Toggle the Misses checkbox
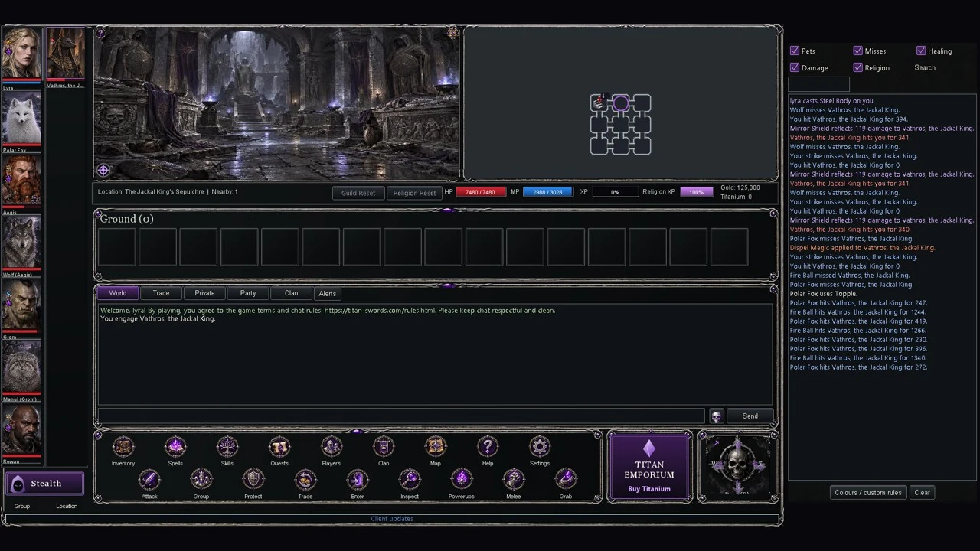This screenshot has width=980, height=551. pyautogui.click(x=858, y=51)
